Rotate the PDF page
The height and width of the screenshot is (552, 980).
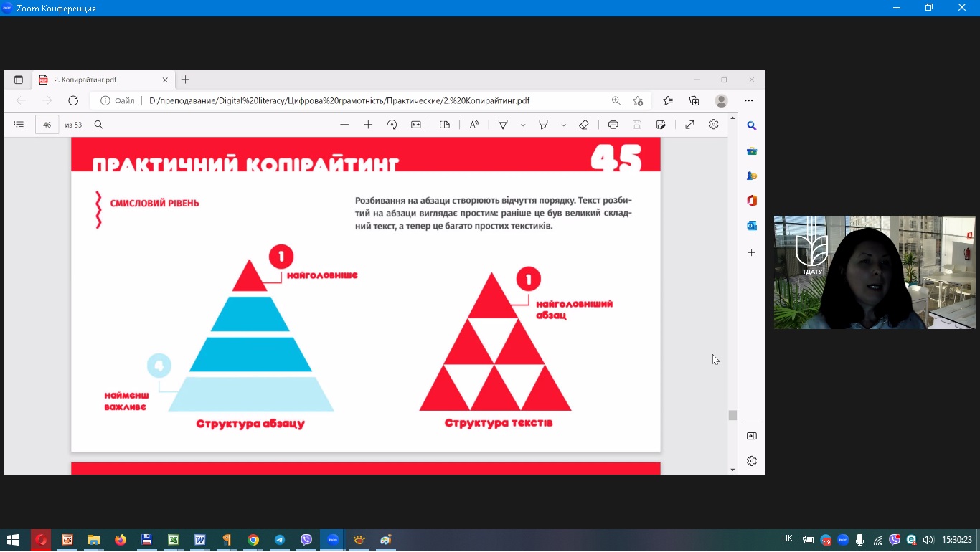click(392, 125)
